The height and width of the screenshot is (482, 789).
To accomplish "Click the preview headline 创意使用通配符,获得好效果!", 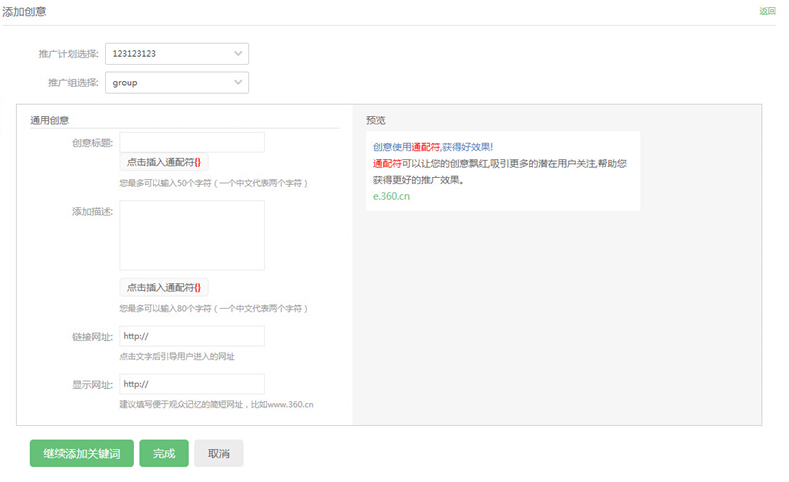I will (x=433, y=147).
